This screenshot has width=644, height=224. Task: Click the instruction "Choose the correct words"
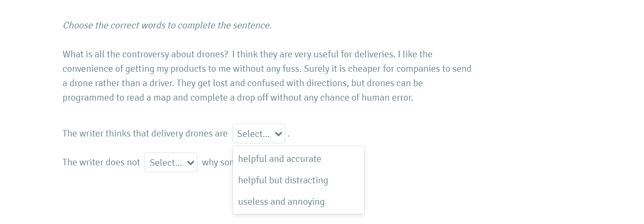[167, 25]
